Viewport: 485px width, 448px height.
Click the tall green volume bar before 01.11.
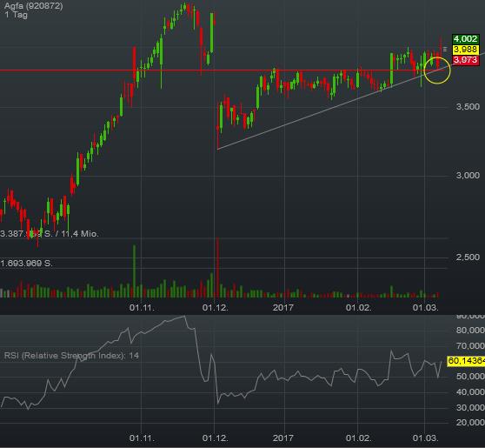coord(134,271)
